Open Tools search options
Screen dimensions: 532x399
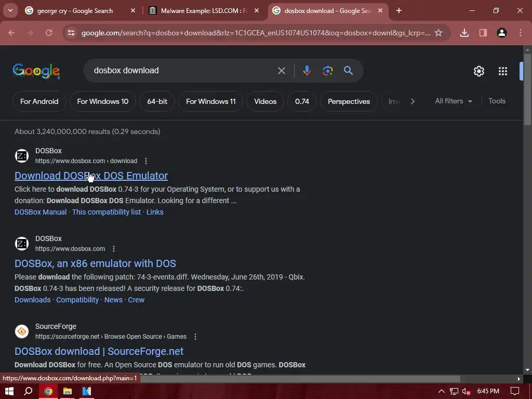(497, 101)
